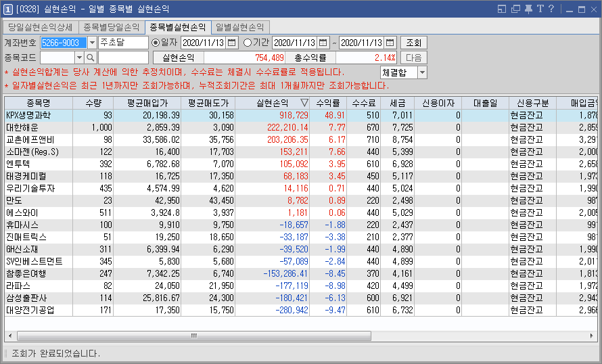Maximize the window
602x364 pixels.
(x=582, y=9)
